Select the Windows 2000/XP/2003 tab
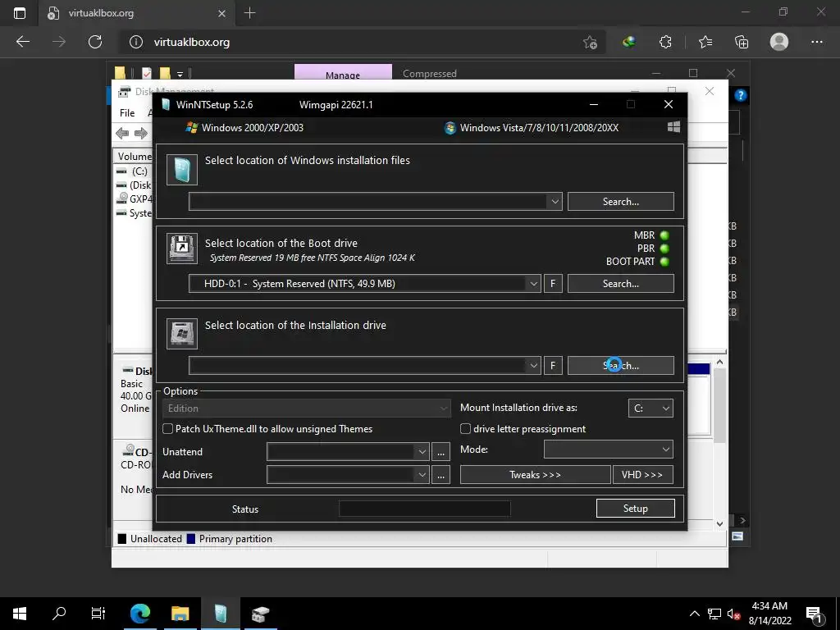The image size is (840, 630). [x=244, y=127]
